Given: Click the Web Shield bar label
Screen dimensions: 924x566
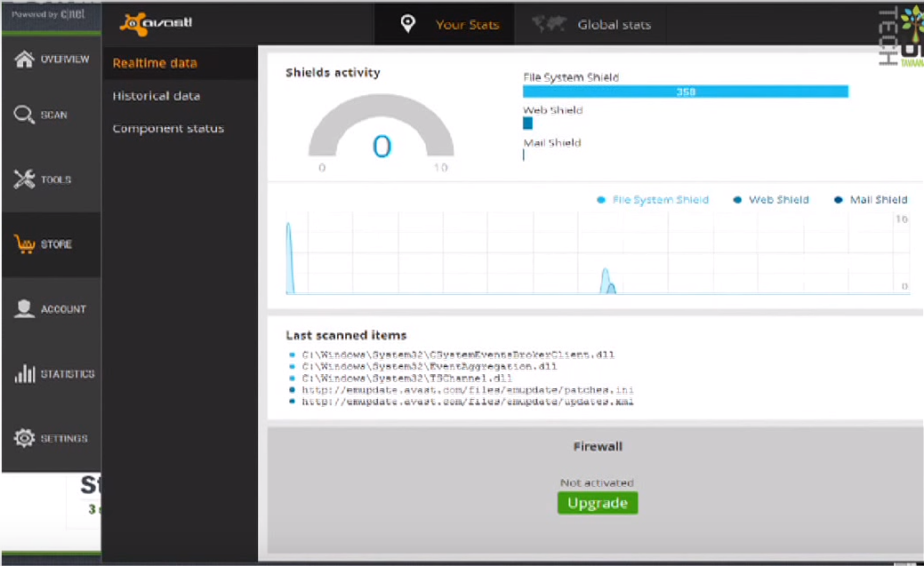Looking at the screenshot, I should tap(553, 110).
